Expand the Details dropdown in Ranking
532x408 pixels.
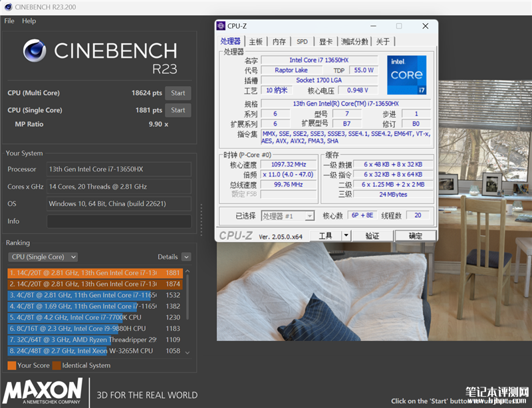pos(186,257)
